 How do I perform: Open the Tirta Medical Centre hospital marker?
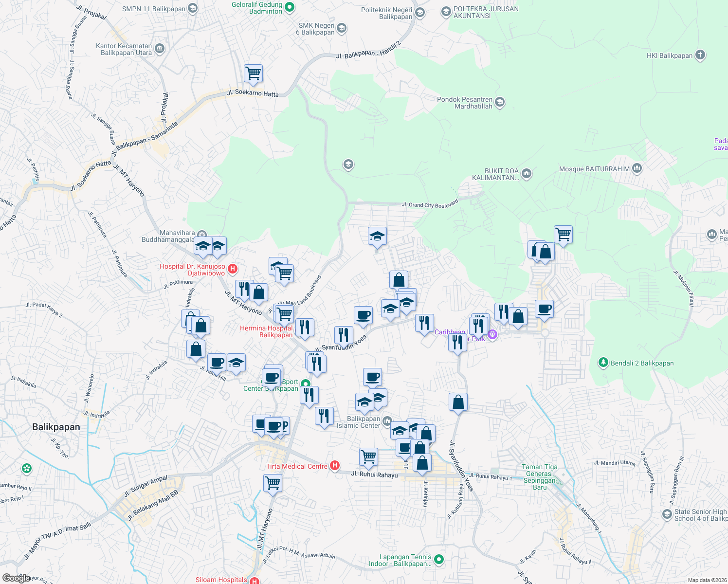click(334, 466)
